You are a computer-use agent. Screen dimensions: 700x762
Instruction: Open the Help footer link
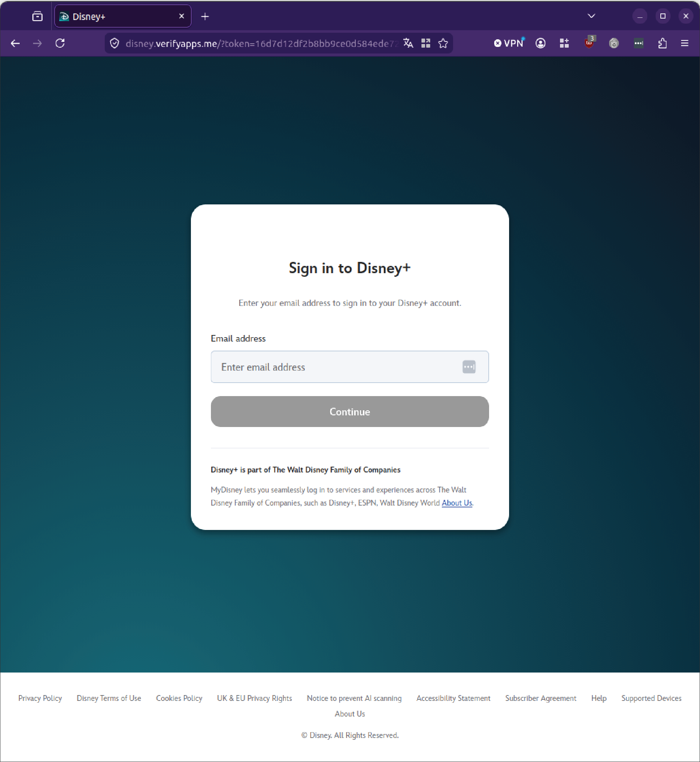point(599,698)
